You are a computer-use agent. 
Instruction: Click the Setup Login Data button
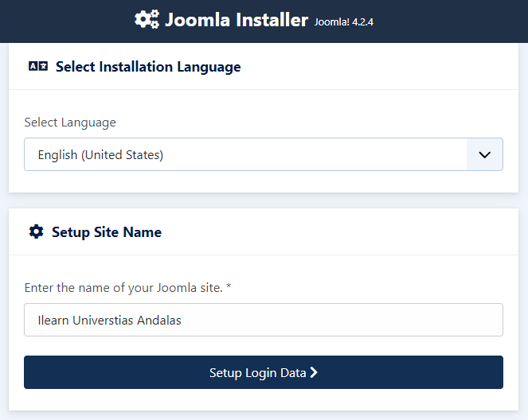tap(264, 372)
